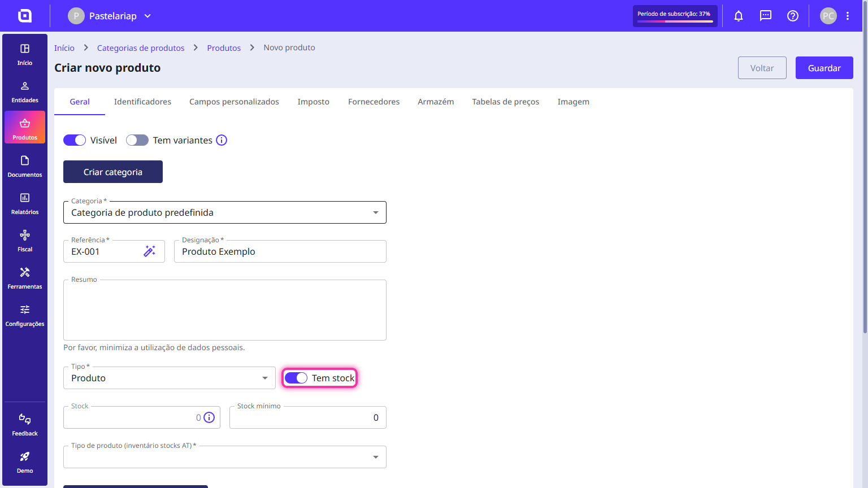Toggle the Visível switch
The image size is (868, 488).
(x=75, y=140)
